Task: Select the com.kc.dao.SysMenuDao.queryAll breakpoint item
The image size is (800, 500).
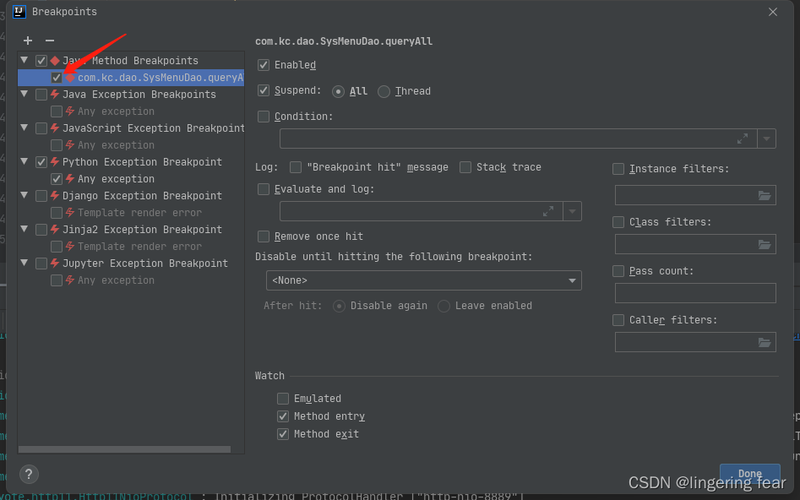Action: coord(158,77)
